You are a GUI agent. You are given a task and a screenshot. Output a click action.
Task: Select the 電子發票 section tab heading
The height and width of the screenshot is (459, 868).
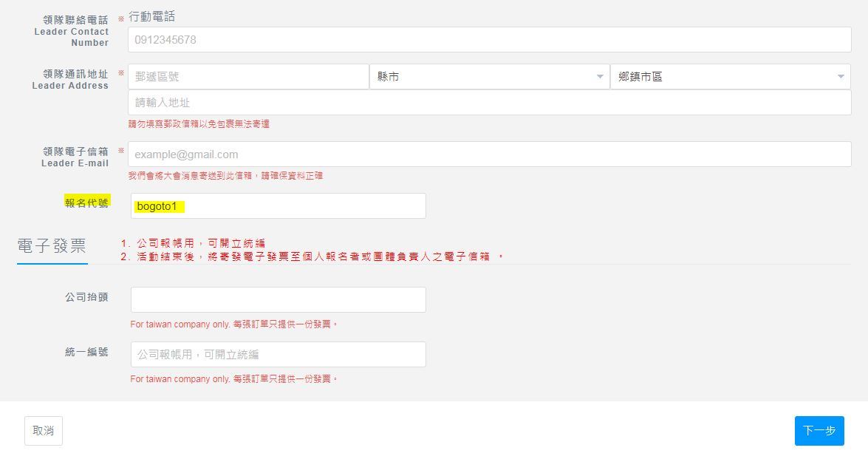[52, 246]
